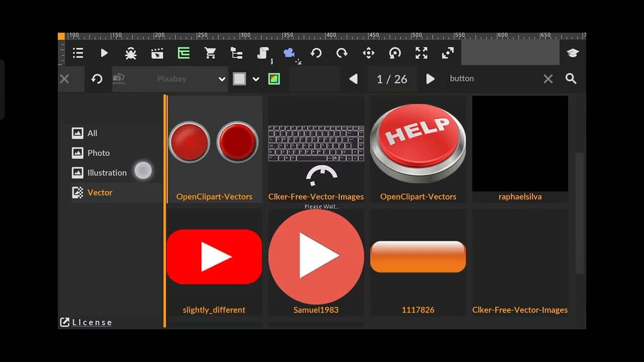The height and width of the screenshot is (362, 644).
Task: Click the results vertical scrollbar
Action: click(581, 213)
